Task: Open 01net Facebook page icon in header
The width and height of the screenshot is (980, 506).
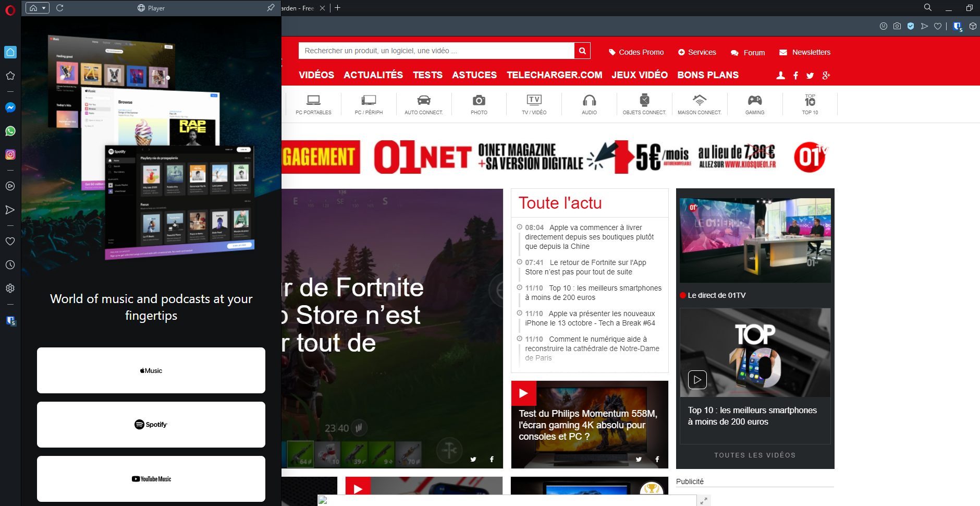Action: coord(795,76)
